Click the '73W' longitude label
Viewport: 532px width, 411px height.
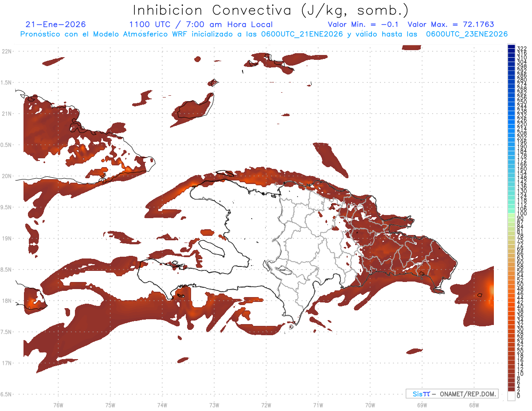pyautogui.click(x=214, y=405)
